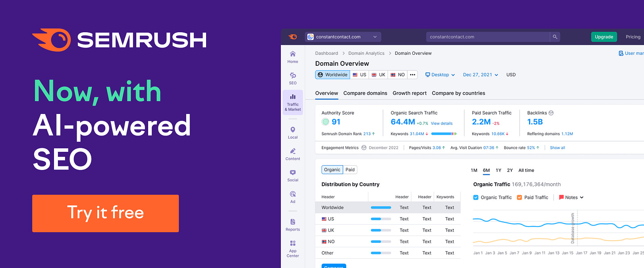Open the Social sidebar section
This screenshot has height=268, width=644.
pyautogui.click(x=293, y=175)
